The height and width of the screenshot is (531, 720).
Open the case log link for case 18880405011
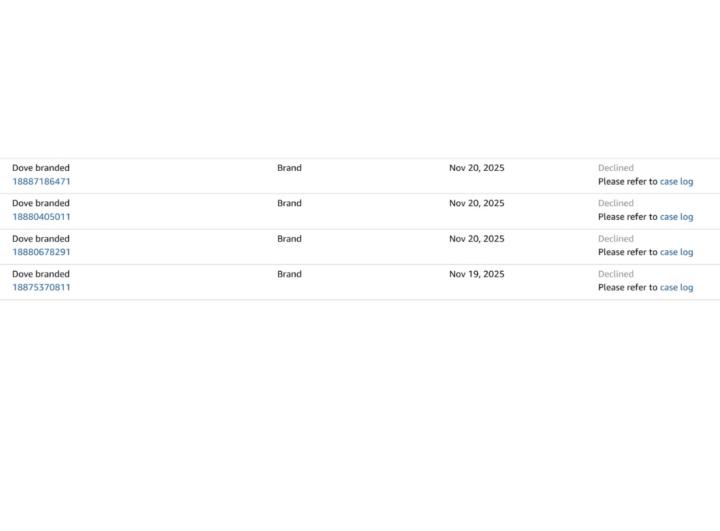(x=676, y=217)
